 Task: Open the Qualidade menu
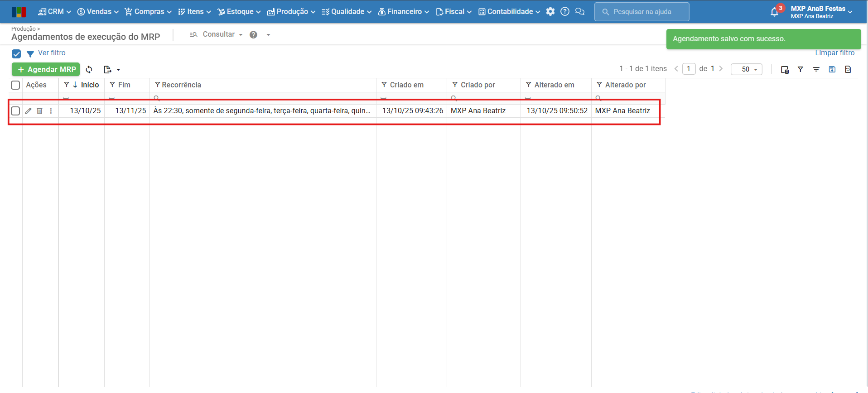[x=347, y=12]
